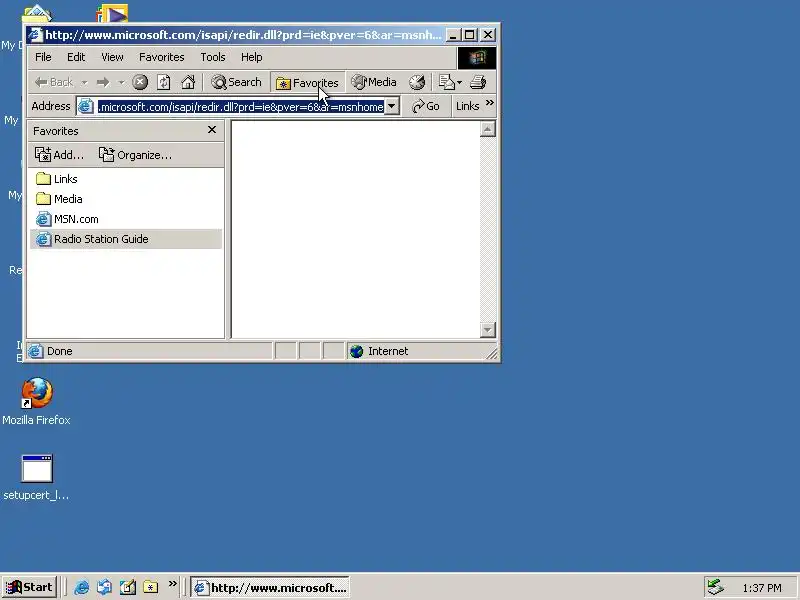800x600 pixels.
Task: Open the Media toolbar button
Action: 374,82
